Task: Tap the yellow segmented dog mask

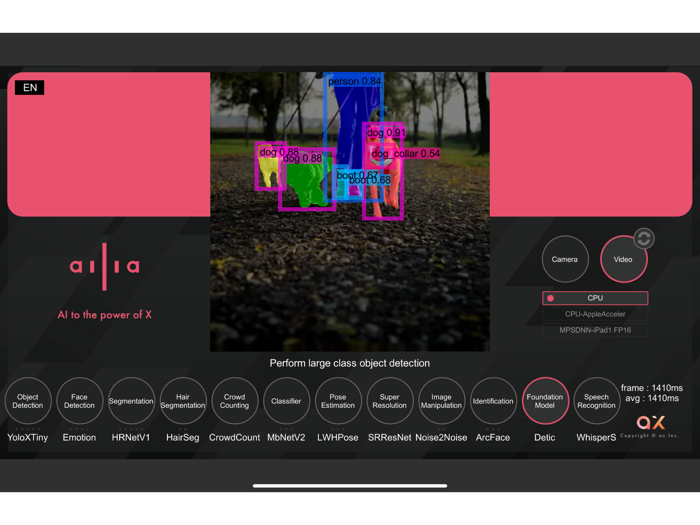Action: click(x=270, y=171)
